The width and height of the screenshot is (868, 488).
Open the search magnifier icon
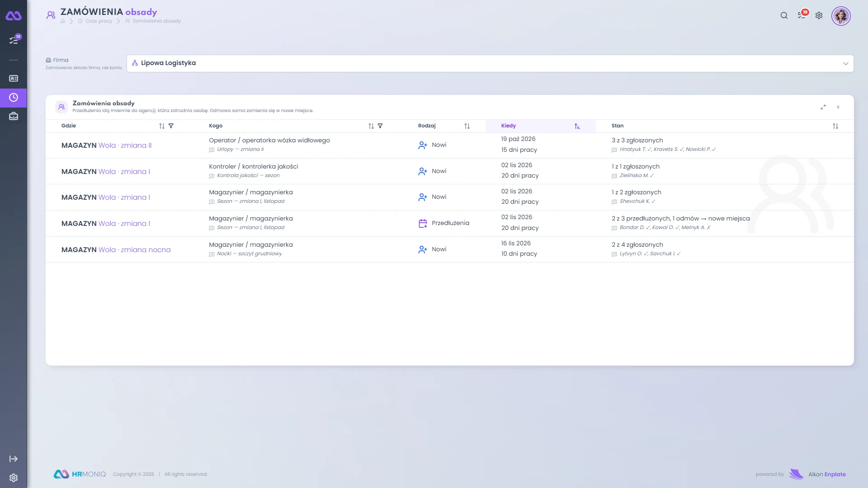[784, 15]
